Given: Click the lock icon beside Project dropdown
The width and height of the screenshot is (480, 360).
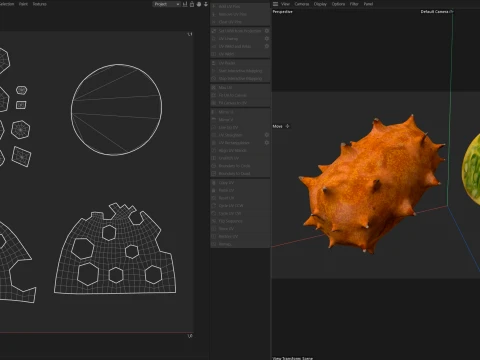Looking at the screenshot, I should tap(192, 4).
